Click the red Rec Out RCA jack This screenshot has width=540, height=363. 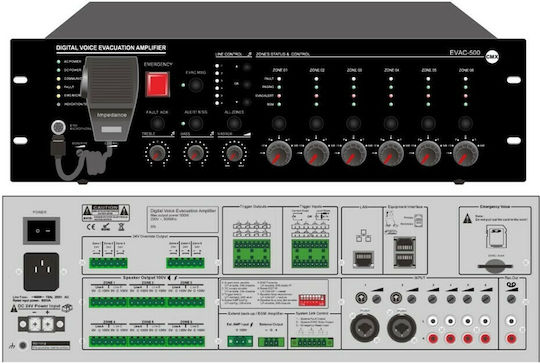pyautogui.click(x=511, y=339)
